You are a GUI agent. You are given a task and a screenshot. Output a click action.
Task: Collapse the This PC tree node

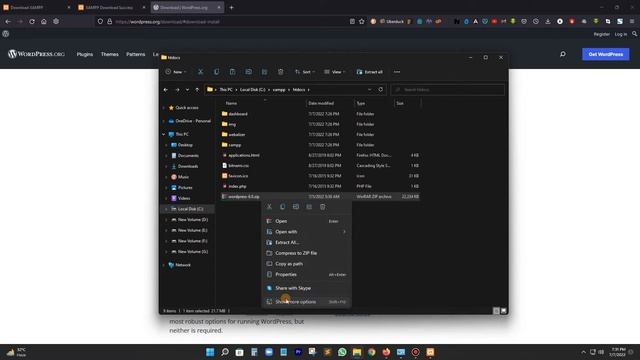click(x=164, y=134)
